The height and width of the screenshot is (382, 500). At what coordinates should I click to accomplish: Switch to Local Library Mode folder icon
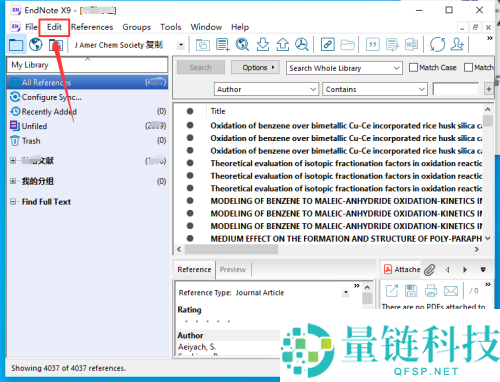tap(16, 44)
